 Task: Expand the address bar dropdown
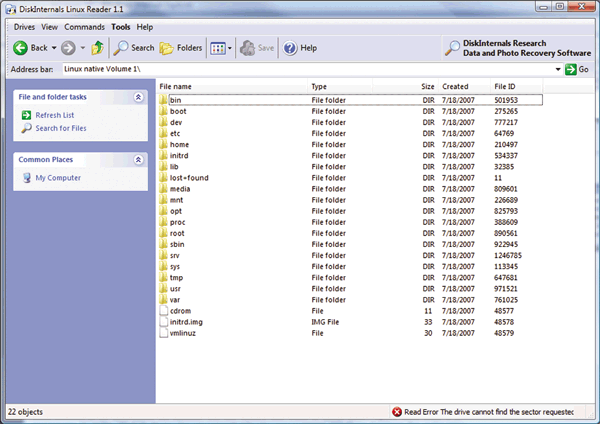click(x=556, y=69)
